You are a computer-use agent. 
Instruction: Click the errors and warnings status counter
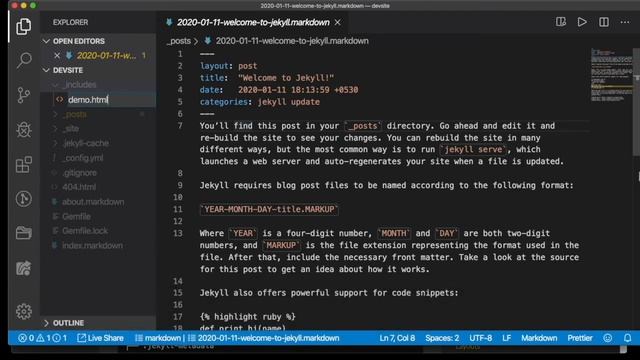42,338
